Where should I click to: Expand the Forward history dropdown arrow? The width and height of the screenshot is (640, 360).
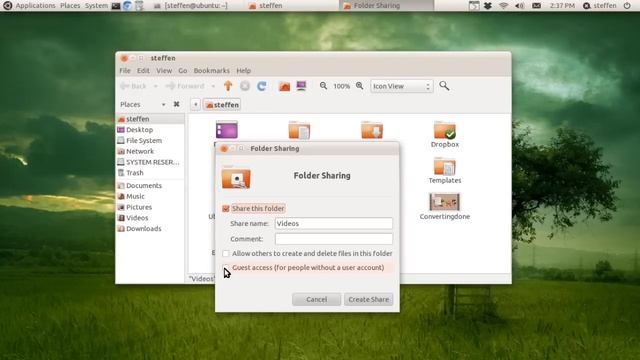point(213,86)
